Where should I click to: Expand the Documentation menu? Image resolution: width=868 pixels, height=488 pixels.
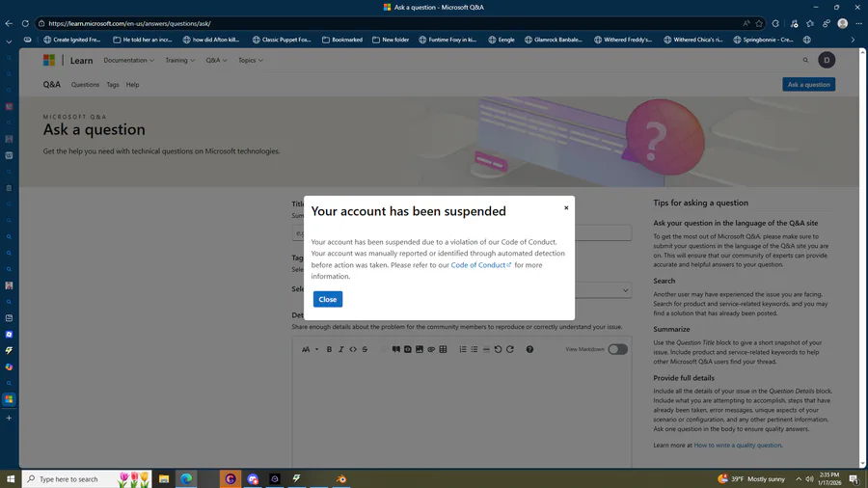(128, 61)
